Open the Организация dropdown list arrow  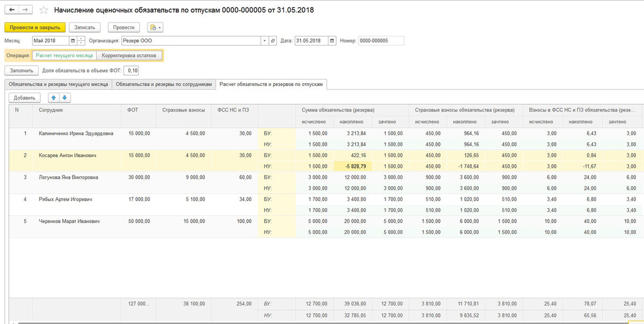pos(265,41)
